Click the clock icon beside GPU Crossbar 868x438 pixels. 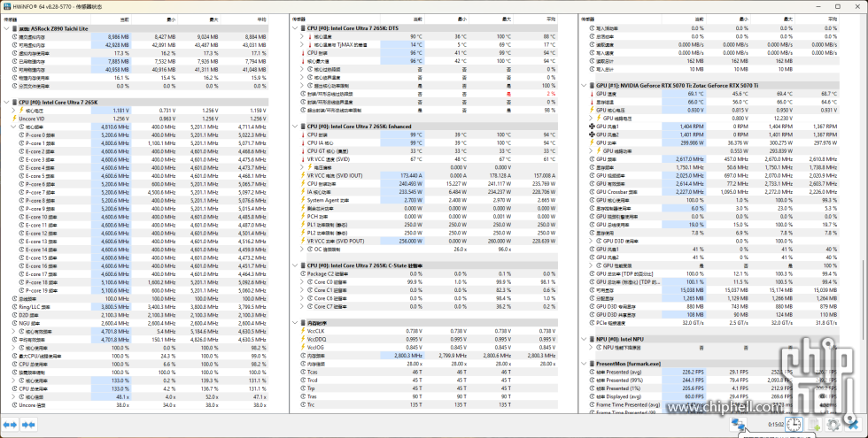coord(592,192)
